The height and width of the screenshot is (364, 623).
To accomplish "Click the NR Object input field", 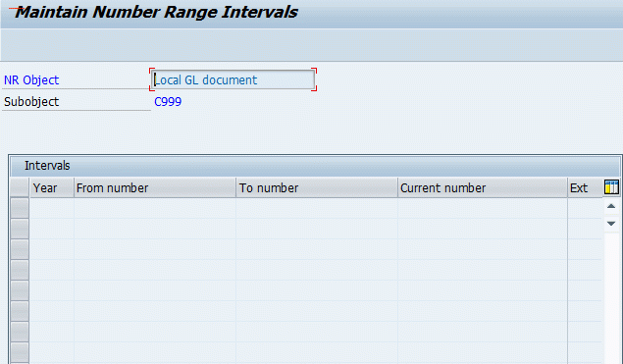I will tap(234, 79).
